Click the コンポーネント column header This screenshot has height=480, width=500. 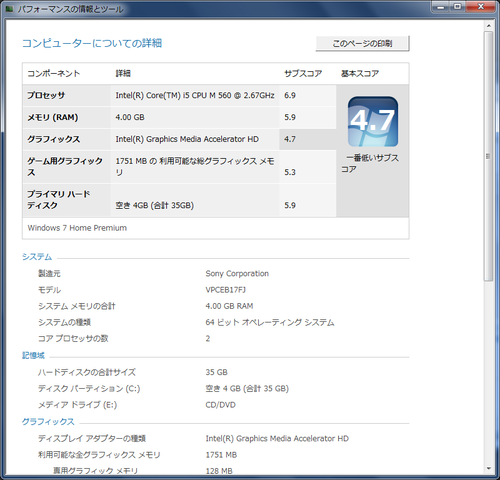pos(54,73)
